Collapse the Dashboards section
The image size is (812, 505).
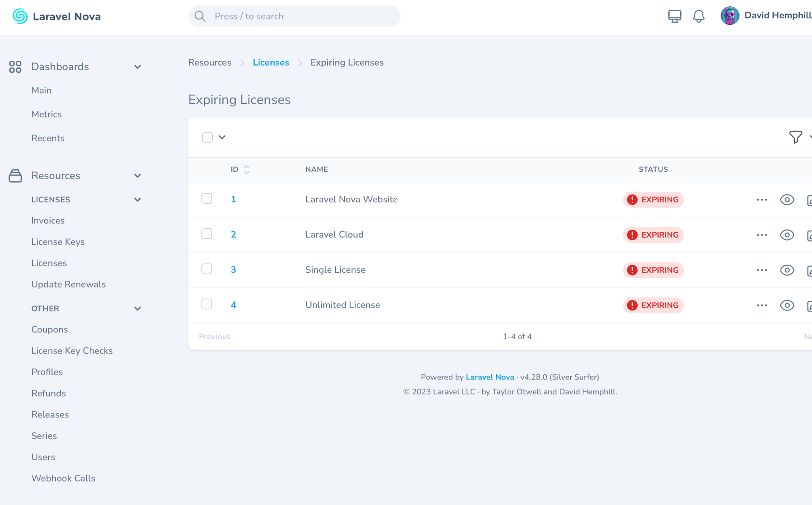(x=137, y=67)
